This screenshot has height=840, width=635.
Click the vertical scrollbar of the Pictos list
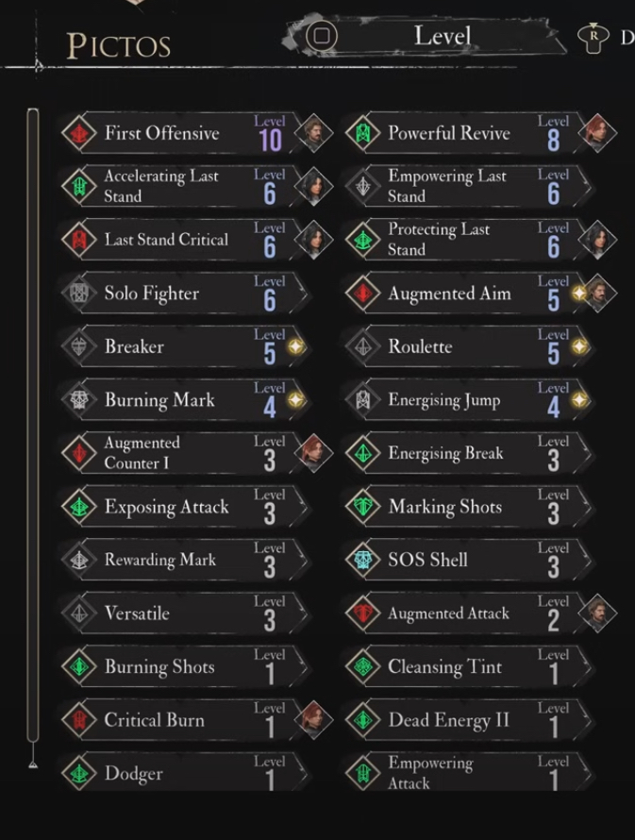click(x=33, y=425)
